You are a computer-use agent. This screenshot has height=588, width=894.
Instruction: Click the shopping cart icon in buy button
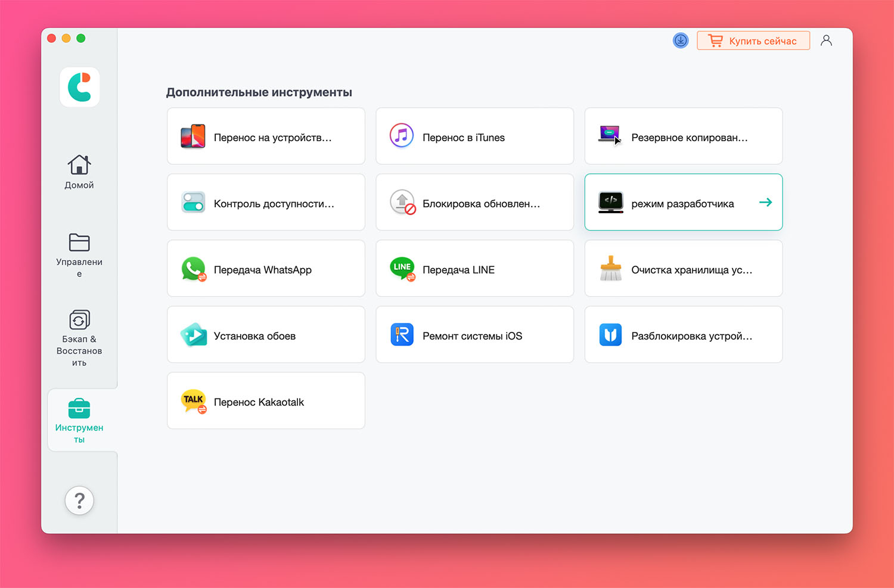click(x=715, y=41)
